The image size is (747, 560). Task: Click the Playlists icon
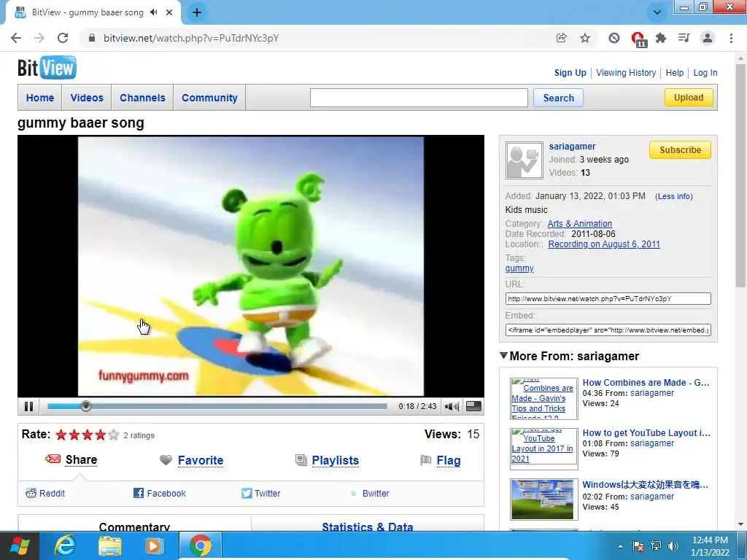click(301, 460)
